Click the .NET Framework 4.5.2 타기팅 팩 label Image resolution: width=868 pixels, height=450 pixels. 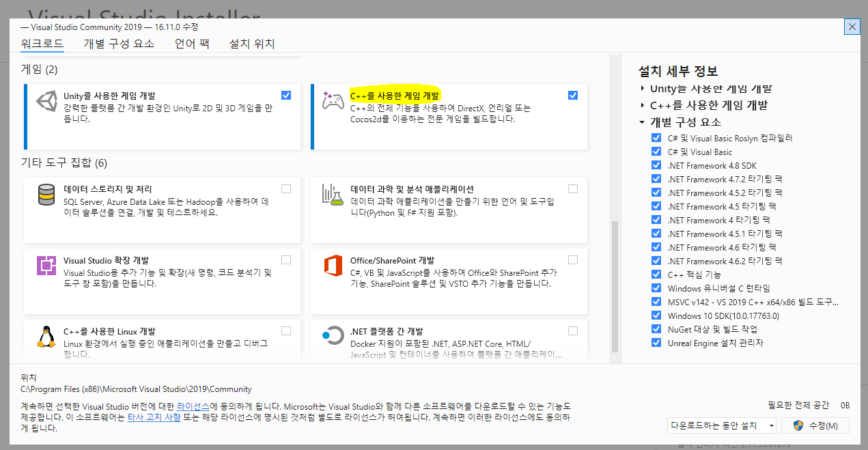[725, 193]
